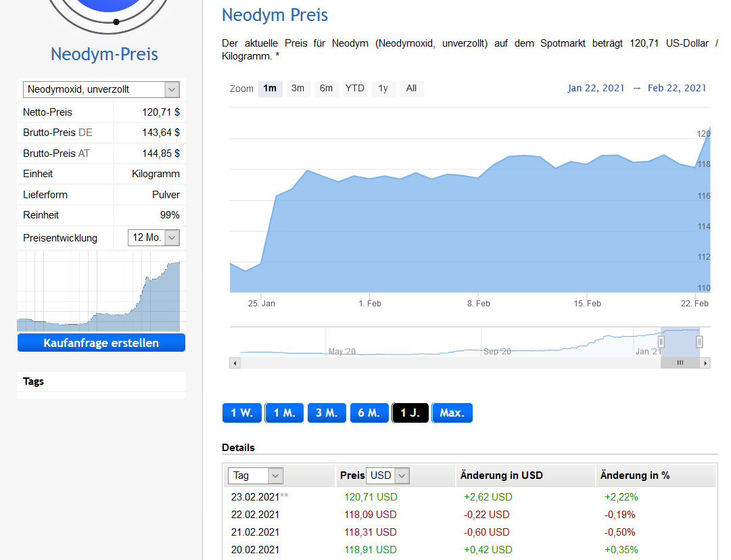
Task: Click the 3 M. period button
Action: tap(327, 413)
